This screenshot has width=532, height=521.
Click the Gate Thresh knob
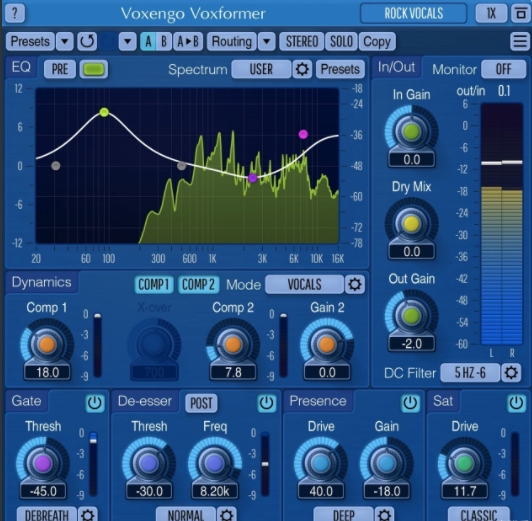[43, 463]
